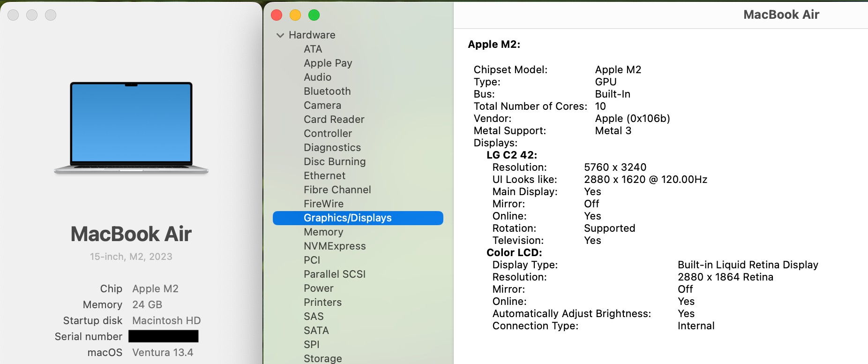
Task: Select ATA in the sidebar
Action: [x=313, y=49]
